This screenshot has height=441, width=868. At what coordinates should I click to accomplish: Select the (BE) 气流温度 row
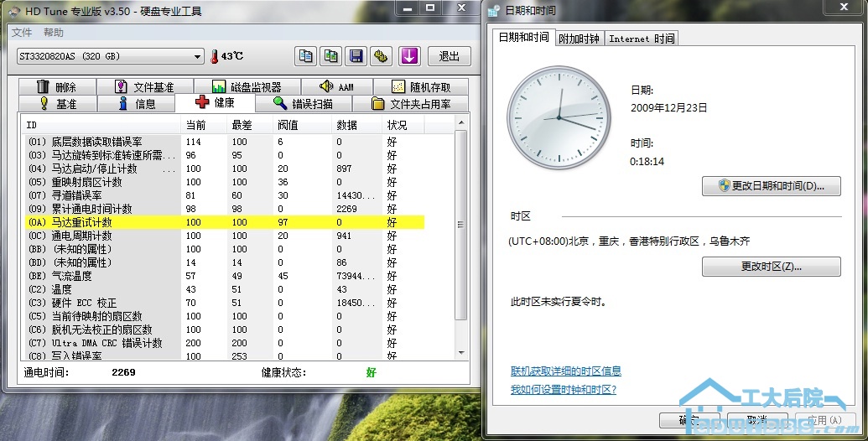click(225, 276)
